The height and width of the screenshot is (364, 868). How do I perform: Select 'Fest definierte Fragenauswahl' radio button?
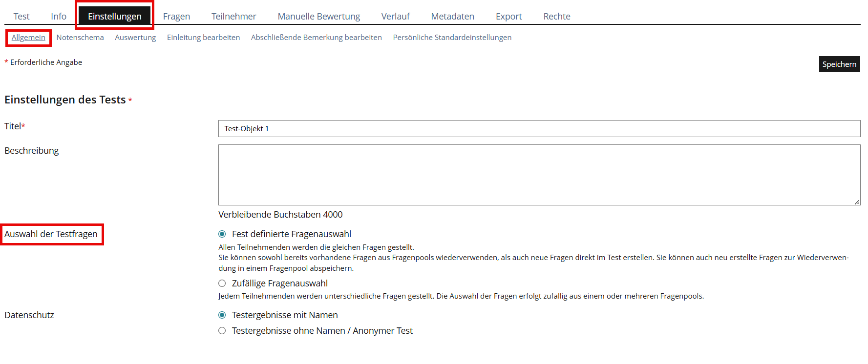point(222,234)
